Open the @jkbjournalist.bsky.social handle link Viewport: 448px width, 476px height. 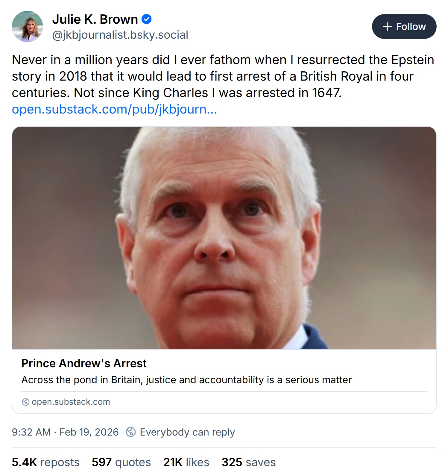(120, 35)
